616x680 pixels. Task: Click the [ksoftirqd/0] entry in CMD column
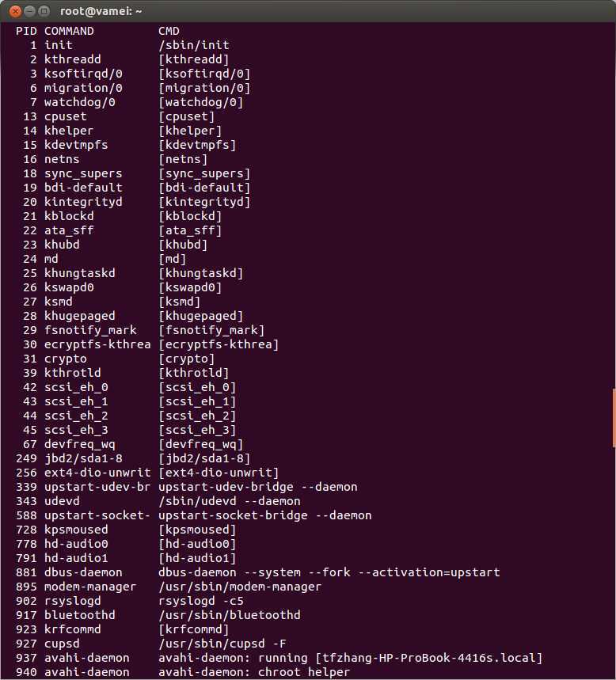[x=204, y=74]
